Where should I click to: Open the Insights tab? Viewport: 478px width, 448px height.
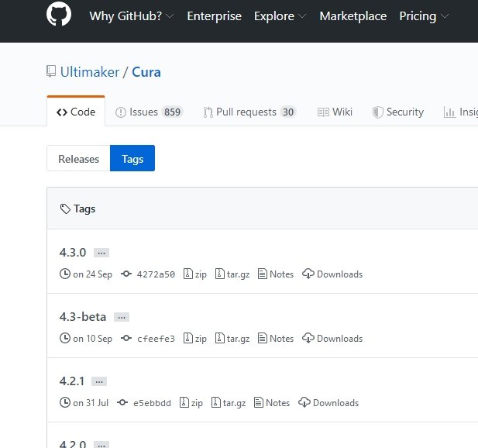pos(460,112)
